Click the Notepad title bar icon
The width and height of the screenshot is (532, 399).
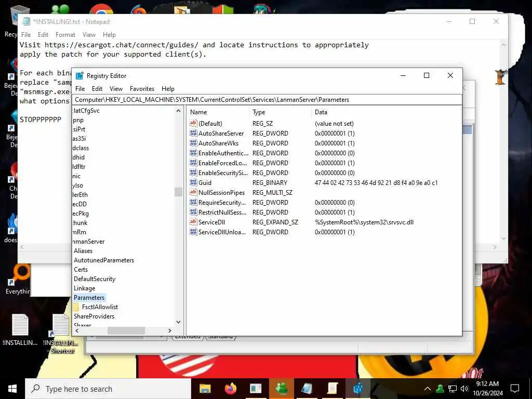[26, 21]
